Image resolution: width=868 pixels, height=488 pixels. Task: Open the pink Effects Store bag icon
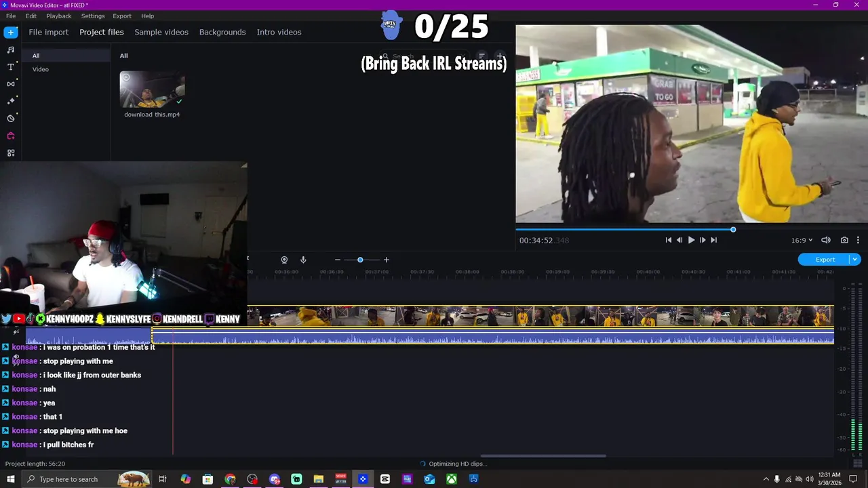10,136
